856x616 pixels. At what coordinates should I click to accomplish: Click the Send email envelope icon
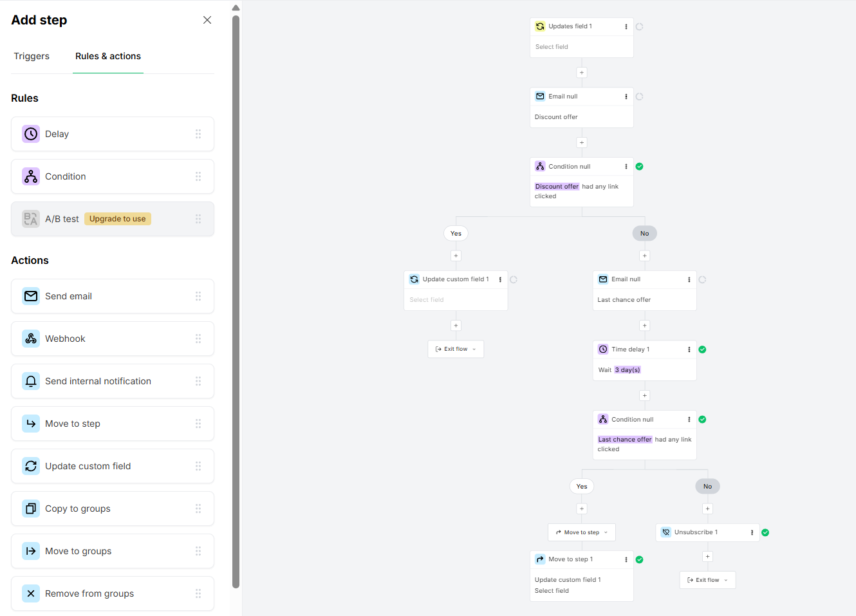[30, 296]
